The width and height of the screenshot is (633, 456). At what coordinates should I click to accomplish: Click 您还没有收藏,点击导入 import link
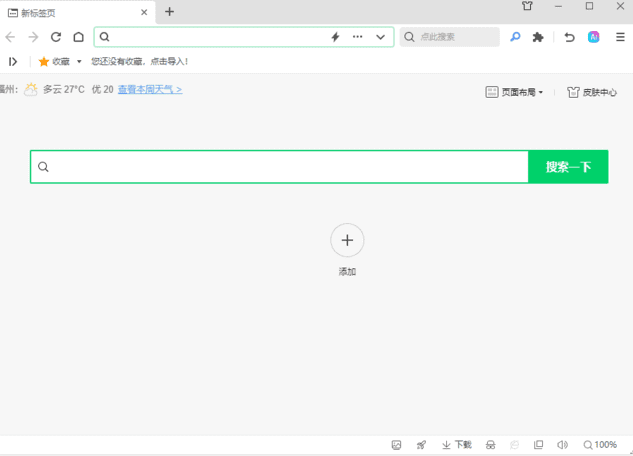coord(139,61)
